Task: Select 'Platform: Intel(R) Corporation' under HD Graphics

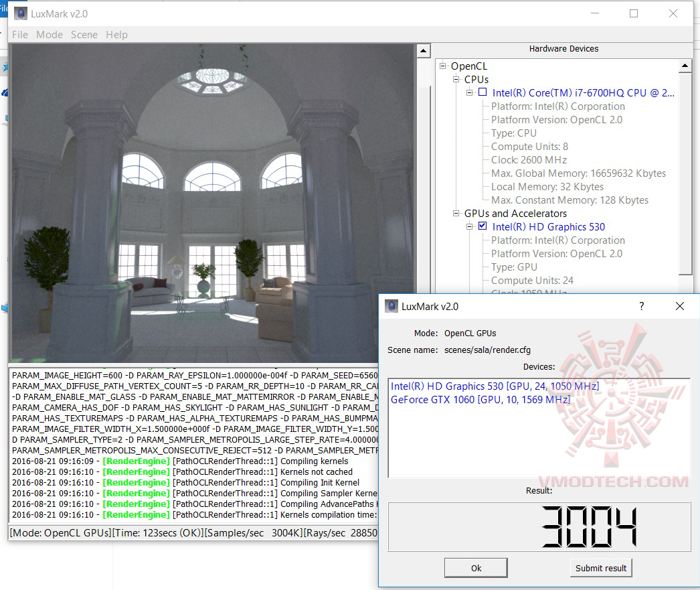Action: pos(558,240)
